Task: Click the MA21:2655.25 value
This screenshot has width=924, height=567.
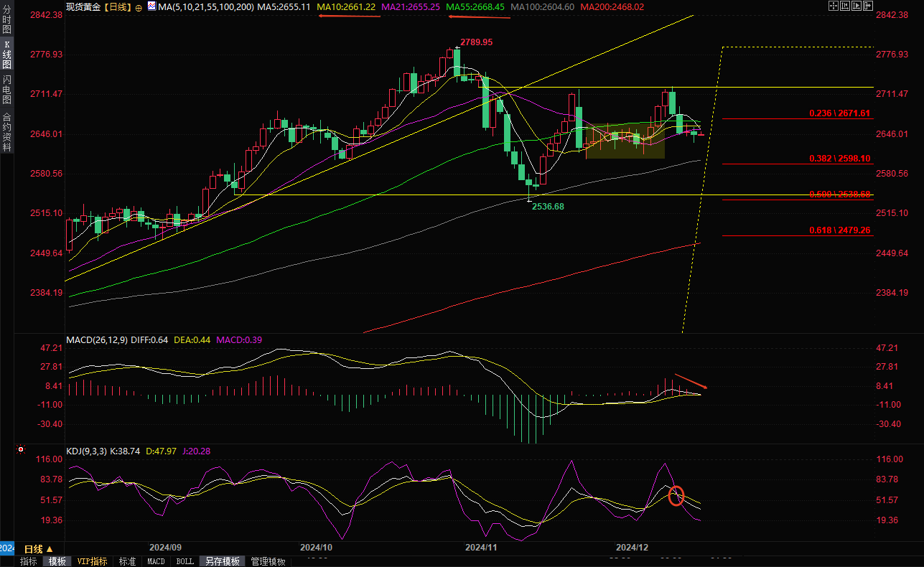Action: (x=411, y=6)
